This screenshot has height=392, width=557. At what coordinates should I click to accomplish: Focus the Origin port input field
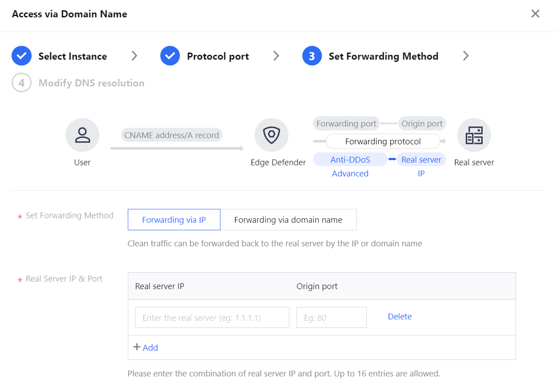[x=331, y=318]
